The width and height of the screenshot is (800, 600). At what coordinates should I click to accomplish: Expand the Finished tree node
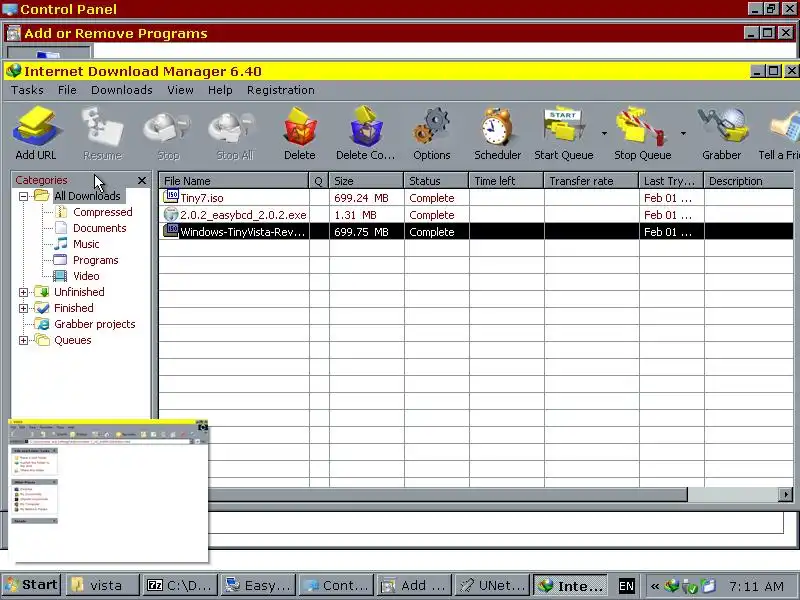coord(23,308)
